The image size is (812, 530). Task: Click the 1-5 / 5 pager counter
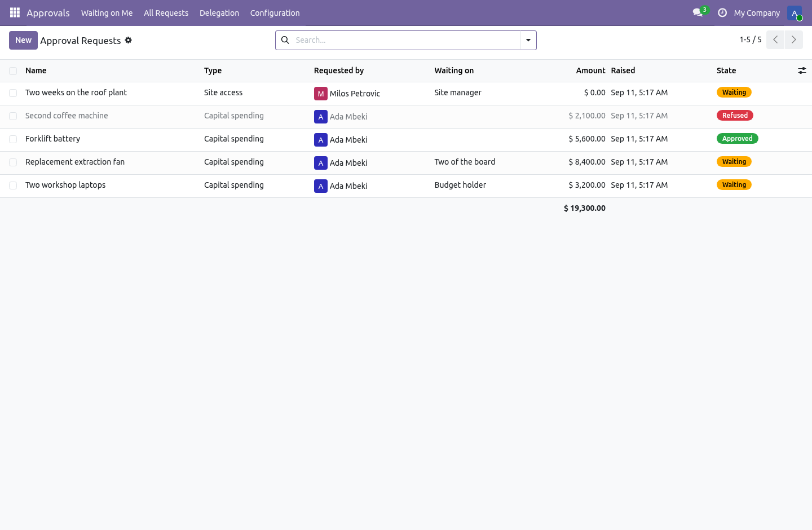pyautogui.click(x=751, y=39)
